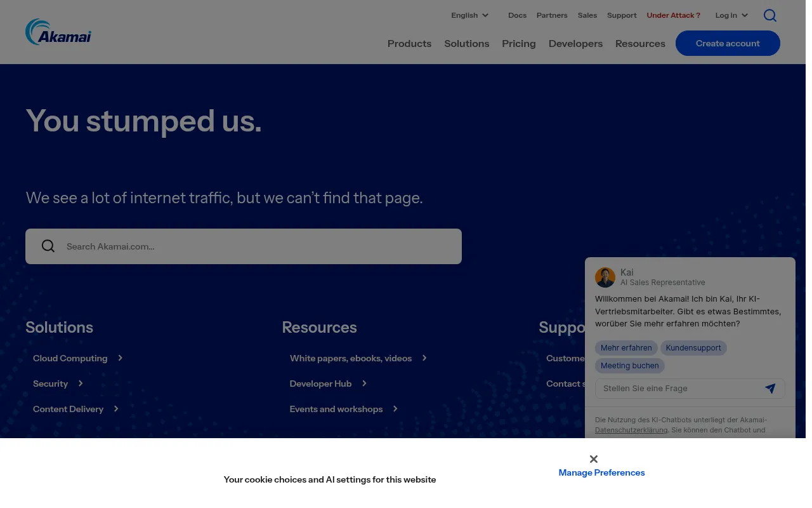This screenshot has height=508, width=812.
Task: Close the cookie banner with the X
Action: coord(594,459)
